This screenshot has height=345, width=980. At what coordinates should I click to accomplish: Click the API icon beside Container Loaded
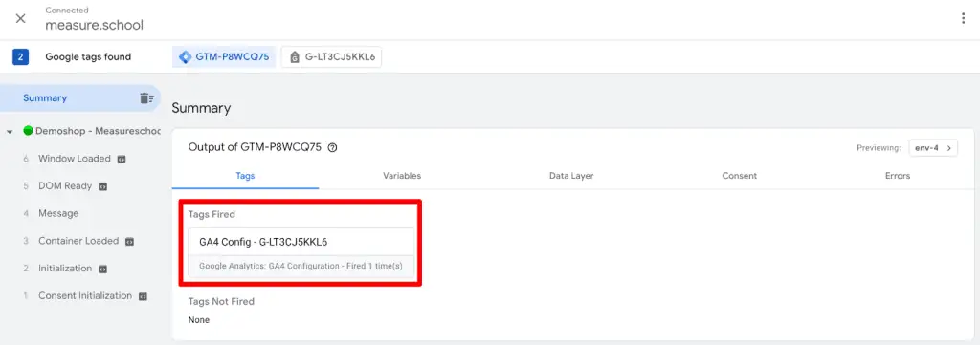pyautogui.click(x=129, y=242)
